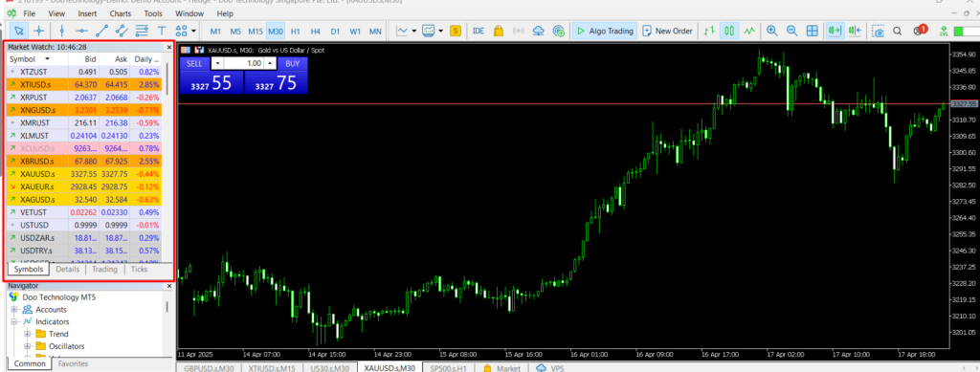Viewport: 980px width, 372px height.
Task: Expand the Oscillators folder in Navigator
Action: (27, 346)
